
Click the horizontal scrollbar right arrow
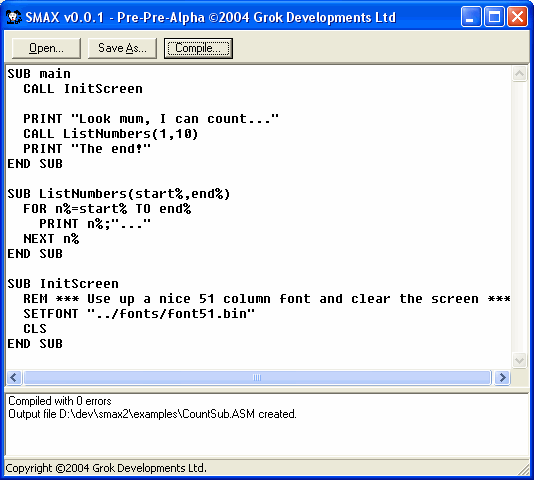(502, 377)
